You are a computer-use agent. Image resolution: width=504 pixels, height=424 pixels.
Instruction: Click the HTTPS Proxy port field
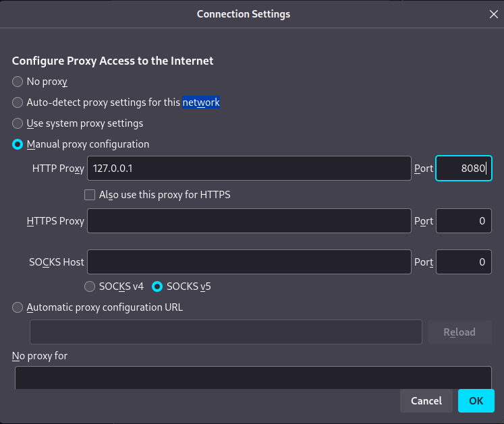[x=464, y=221]
